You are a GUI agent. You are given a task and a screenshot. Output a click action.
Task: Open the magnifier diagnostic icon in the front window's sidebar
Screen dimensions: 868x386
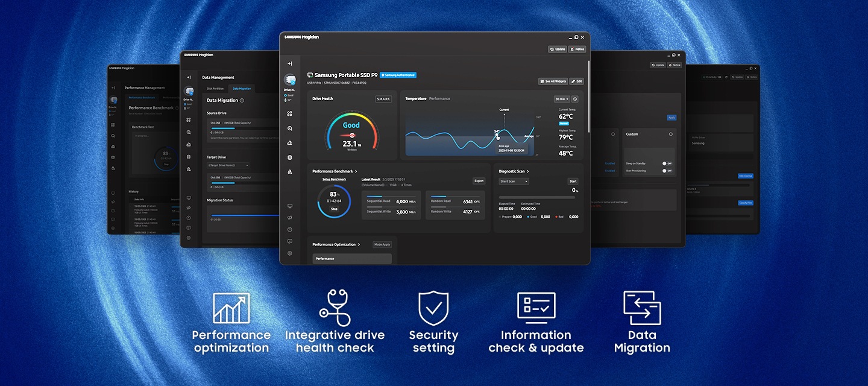[x=290, y=128]
